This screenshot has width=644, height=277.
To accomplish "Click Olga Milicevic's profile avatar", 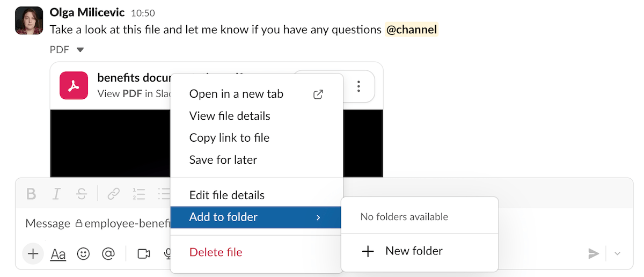I will (29, 21).
